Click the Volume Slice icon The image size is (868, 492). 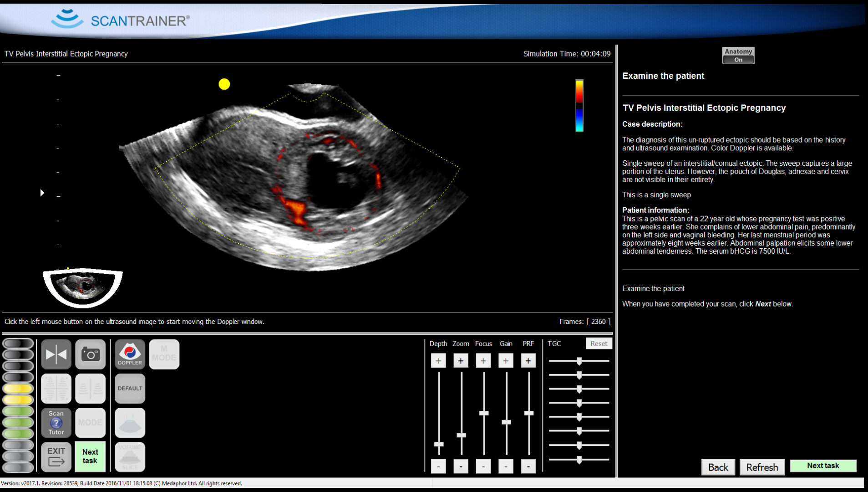pos(130,457)
